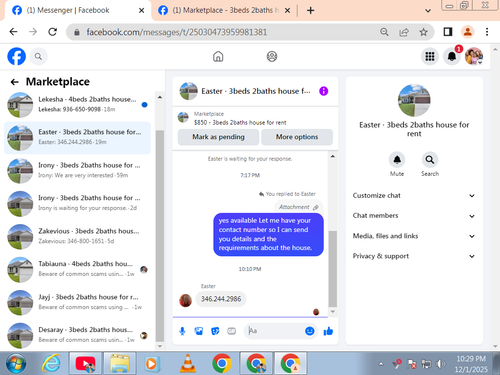Screen dimensions: 500x375
Task: Choose a GIF in the composer
Action: click(x=232, y=331)
